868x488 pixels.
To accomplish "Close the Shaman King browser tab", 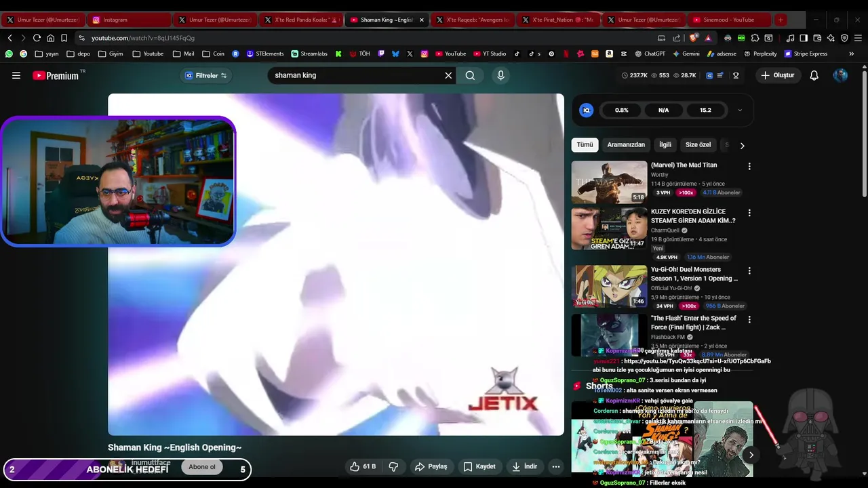I will pyautogui.click(x=421, y=20).
